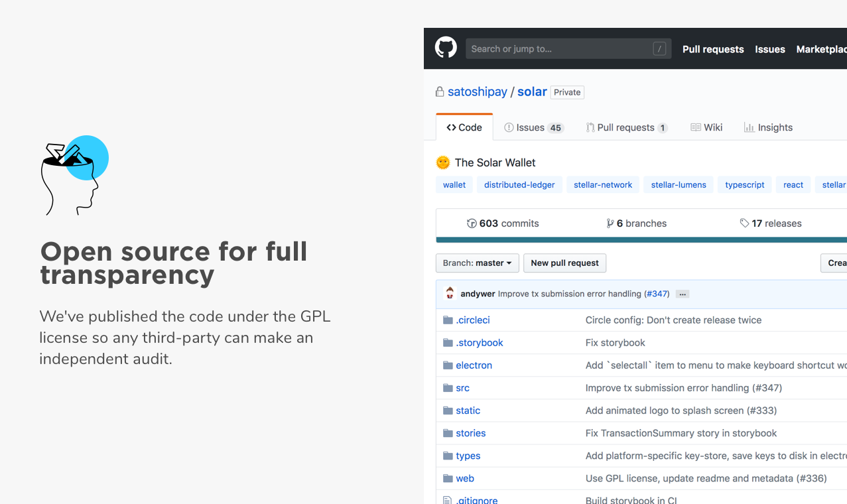
Task: Open the satoshipay owner link
Action: (478, 92)
